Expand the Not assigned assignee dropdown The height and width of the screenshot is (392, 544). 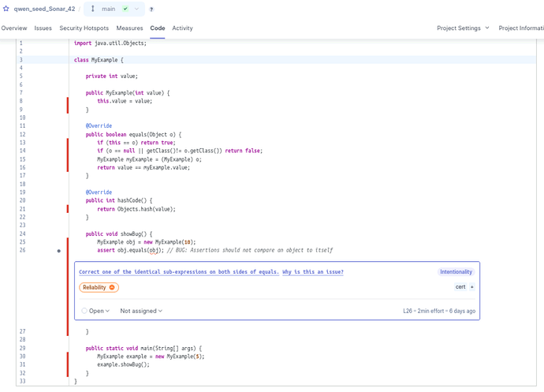[141, 311]
